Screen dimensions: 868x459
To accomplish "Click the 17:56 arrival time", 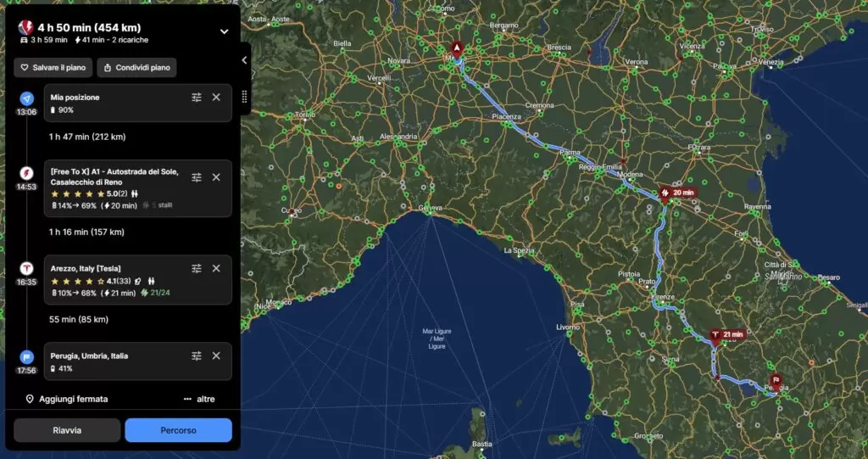I will click(26, 371).
